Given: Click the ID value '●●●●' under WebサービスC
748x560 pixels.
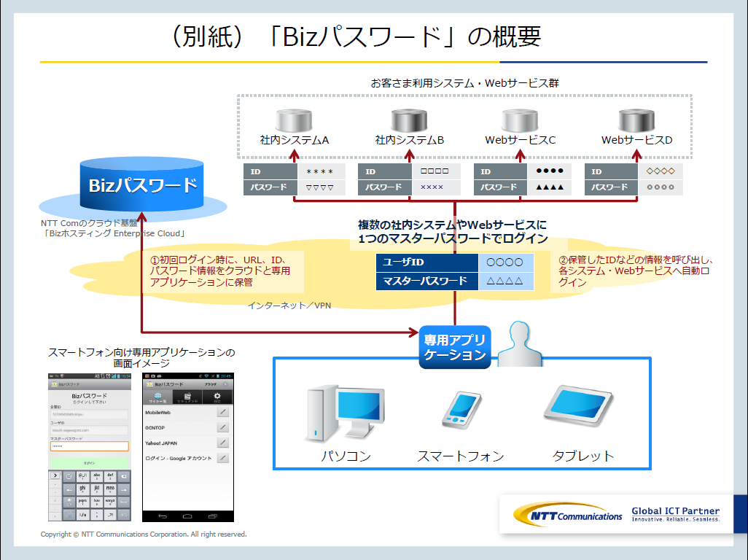Looking at the screenshot, I should (x=550, y=171).
